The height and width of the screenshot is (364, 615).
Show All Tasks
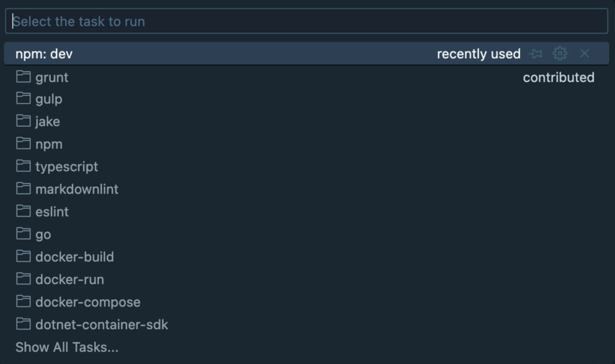(67, 347)
